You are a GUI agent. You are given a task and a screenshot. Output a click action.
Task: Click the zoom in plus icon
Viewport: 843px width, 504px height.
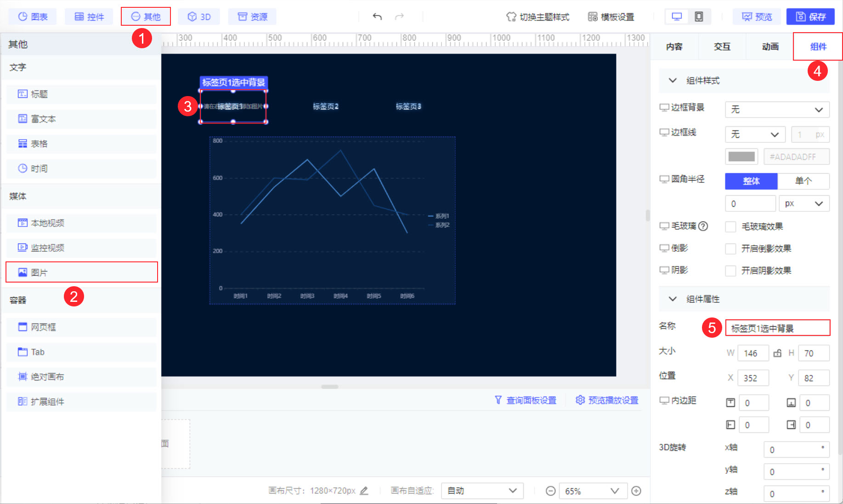tap(636, 491)
